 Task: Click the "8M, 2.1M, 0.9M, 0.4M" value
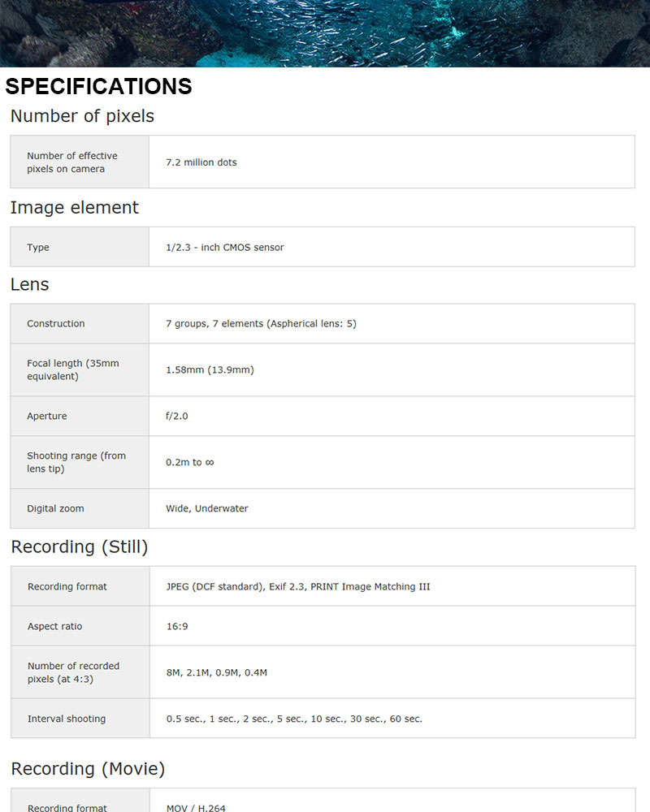[x=217, y=672]
